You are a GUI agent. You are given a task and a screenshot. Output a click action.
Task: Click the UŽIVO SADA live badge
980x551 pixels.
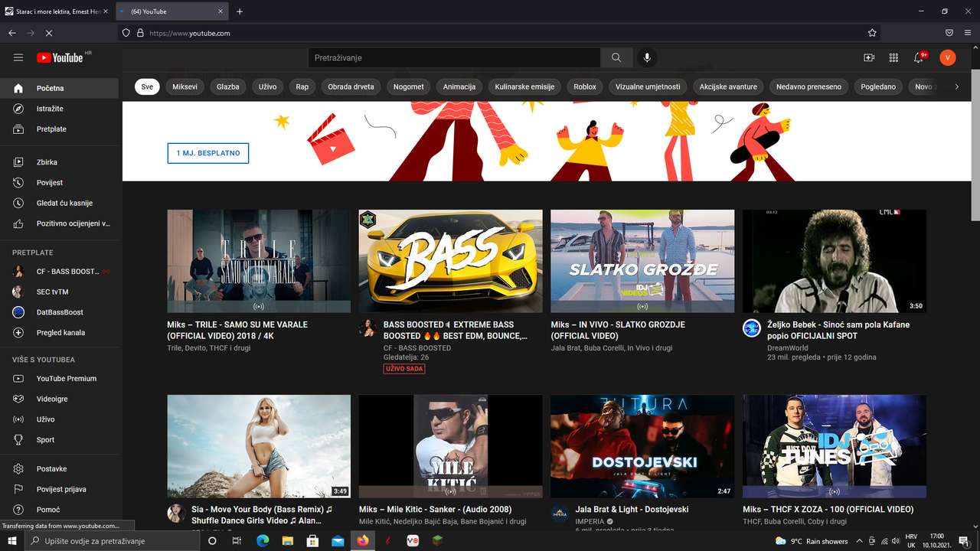(404, 369)
